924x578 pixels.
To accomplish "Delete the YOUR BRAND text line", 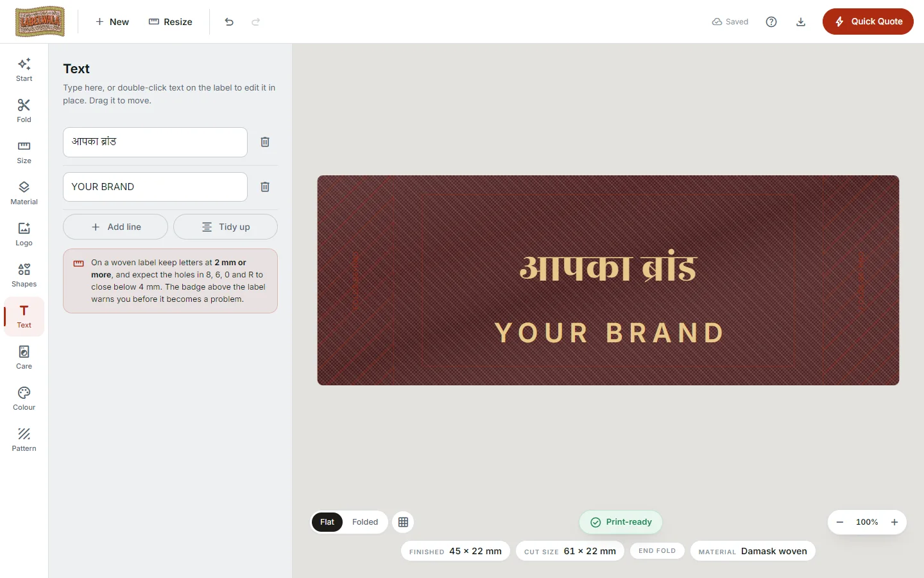I will pyautogui.click(x=265, y=187).
